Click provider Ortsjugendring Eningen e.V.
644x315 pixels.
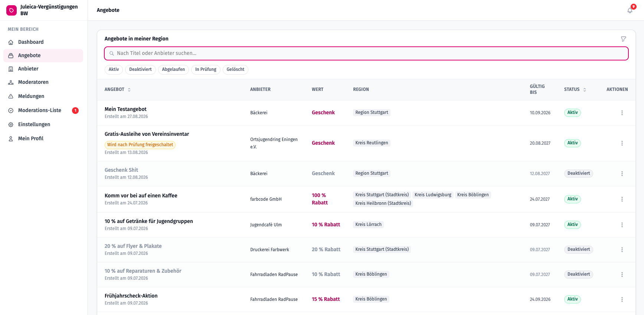click(274, 143)
